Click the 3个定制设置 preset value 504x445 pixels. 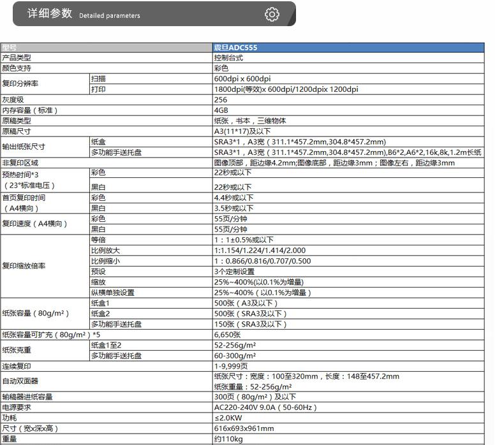[234, 271]
